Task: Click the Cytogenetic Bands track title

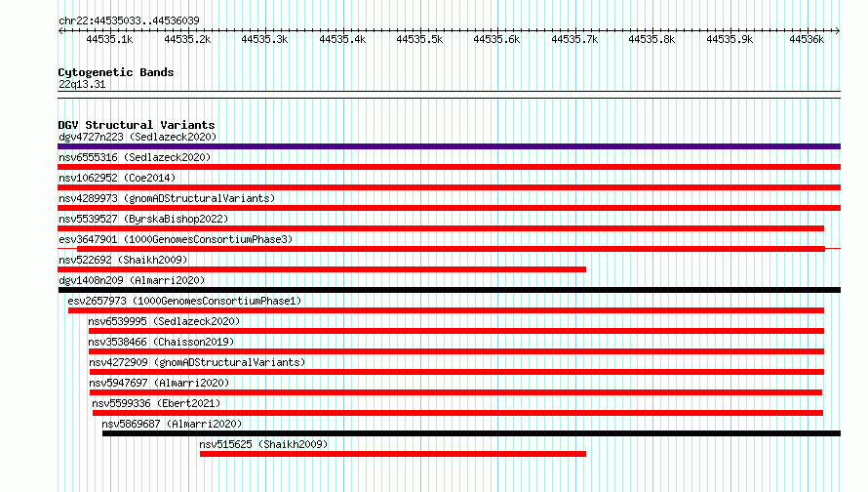Action: click(x=116, y=72)
